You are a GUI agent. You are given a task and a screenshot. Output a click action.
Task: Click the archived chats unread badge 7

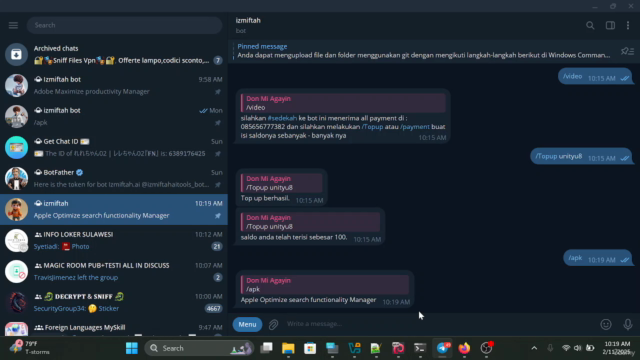218,60
